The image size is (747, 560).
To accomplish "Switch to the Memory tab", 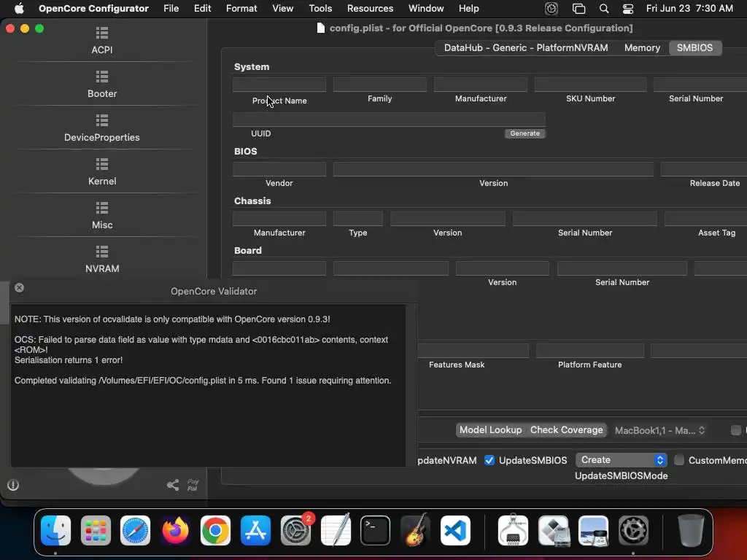I will coord(642,47).
